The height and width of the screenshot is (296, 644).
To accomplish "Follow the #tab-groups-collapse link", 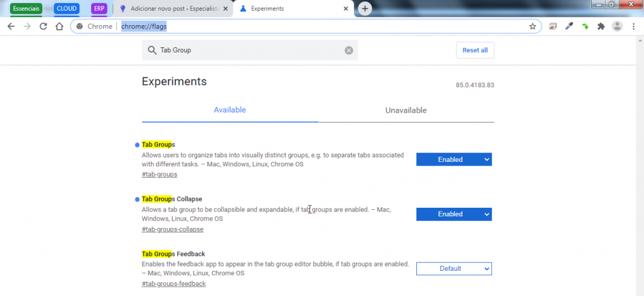I will click(172, 229).
